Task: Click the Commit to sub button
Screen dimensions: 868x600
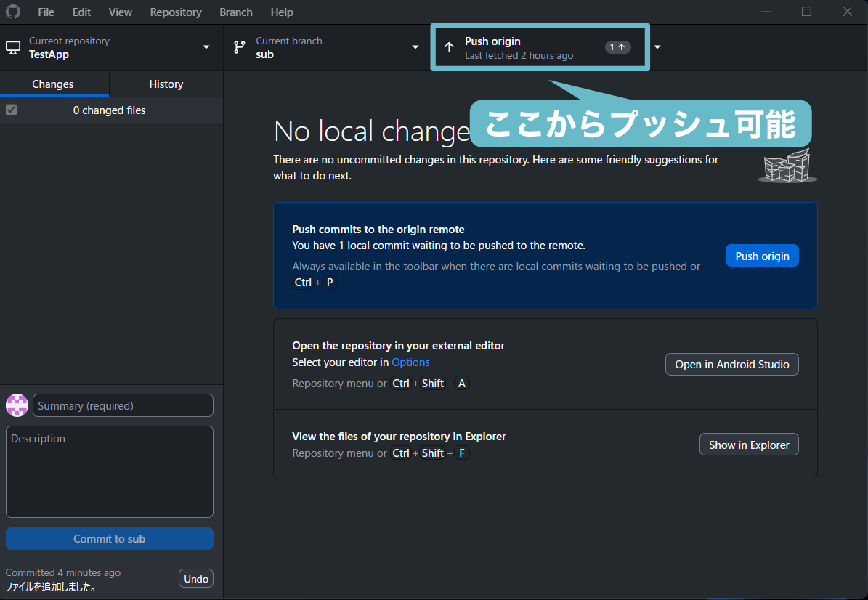Action: click(110, 538)
